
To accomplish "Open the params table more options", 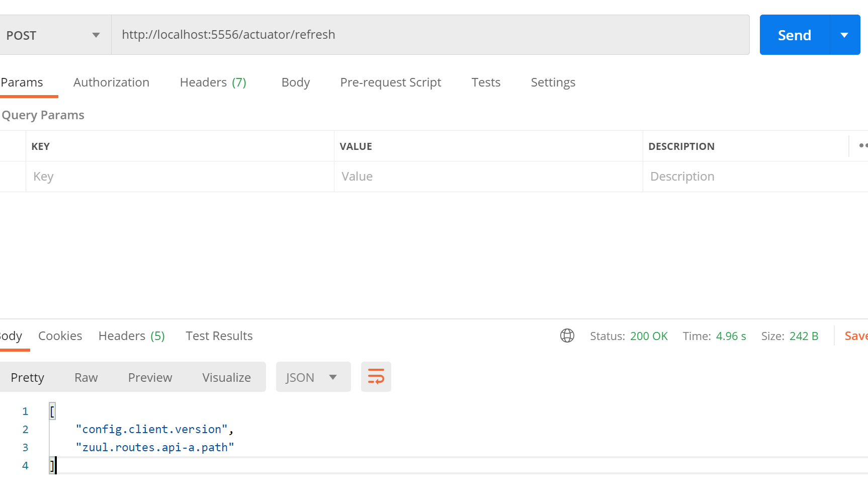I will point(863,146).
